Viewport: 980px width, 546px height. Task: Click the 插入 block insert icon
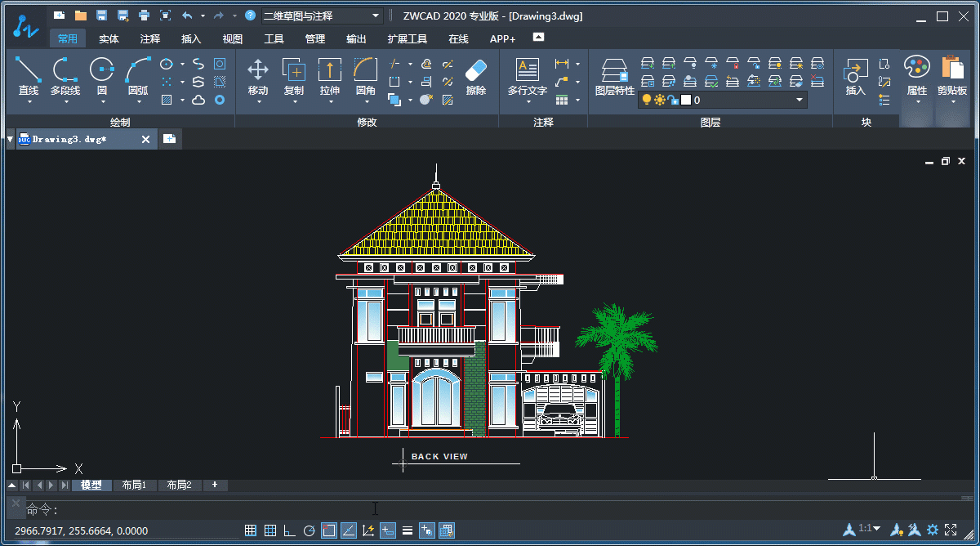(x=855, y=71)
